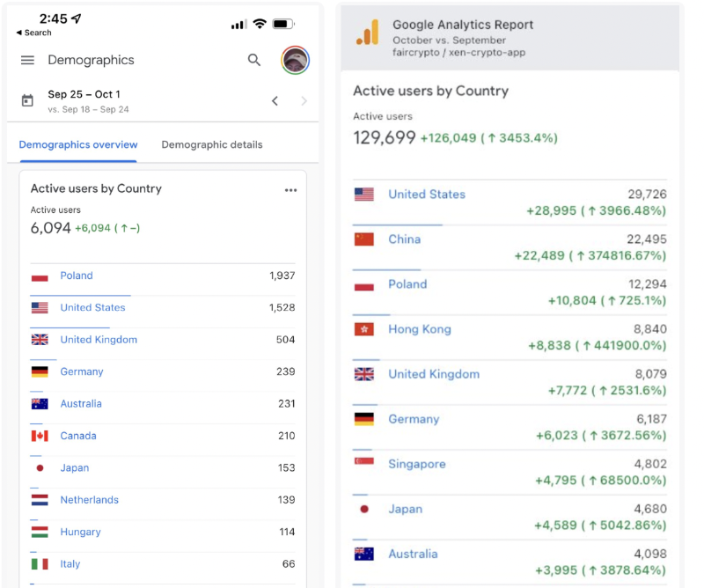Switch to Demographics overview tab

[x=78, y=144]
